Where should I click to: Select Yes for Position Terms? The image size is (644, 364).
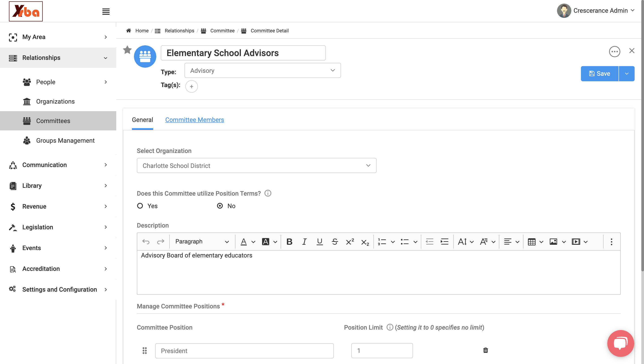coord(140,206)
